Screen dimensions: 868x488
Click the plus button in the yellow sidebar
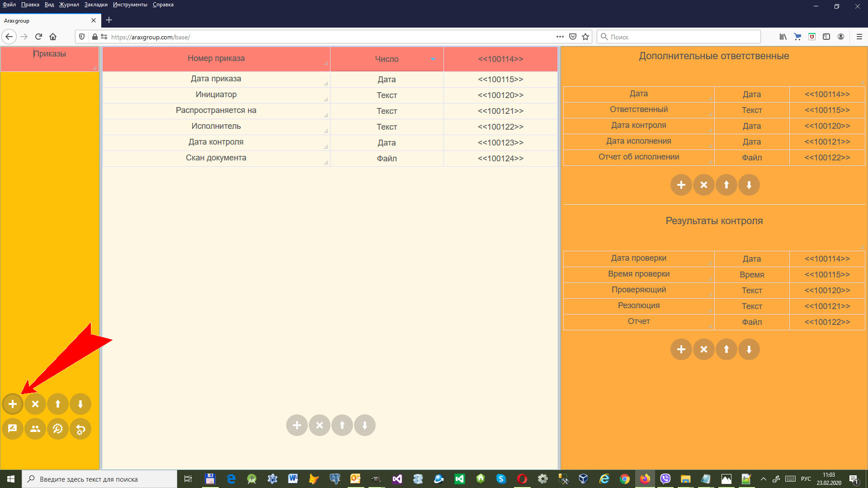(13, 404)
